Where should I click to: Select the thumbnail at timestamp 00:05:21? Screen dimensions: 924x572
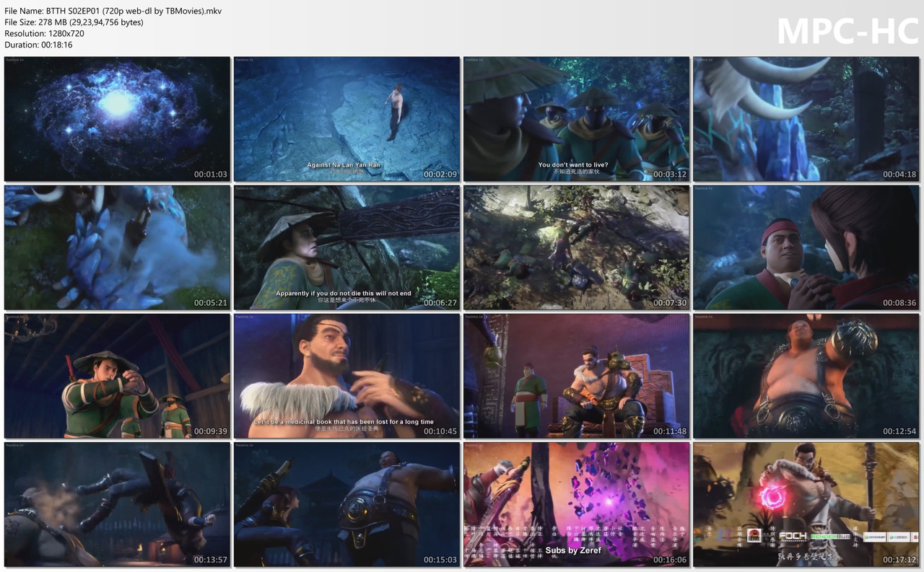click(117, 247)
